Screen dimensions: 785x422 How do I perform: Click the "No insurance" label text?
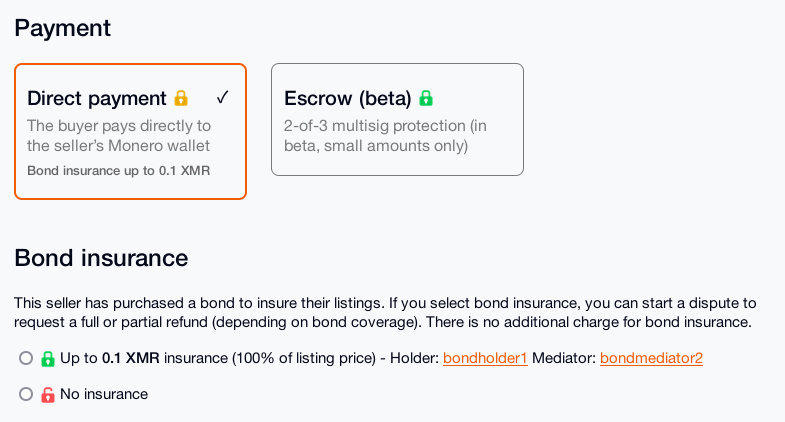[x=104, y=394]
